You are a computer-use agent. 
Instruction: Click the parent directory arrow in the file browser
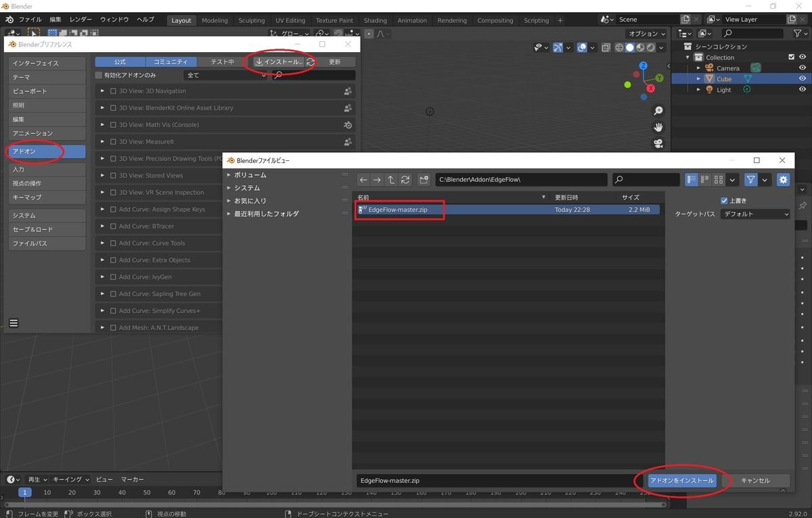pyautogui.click(x=391, y=180)
